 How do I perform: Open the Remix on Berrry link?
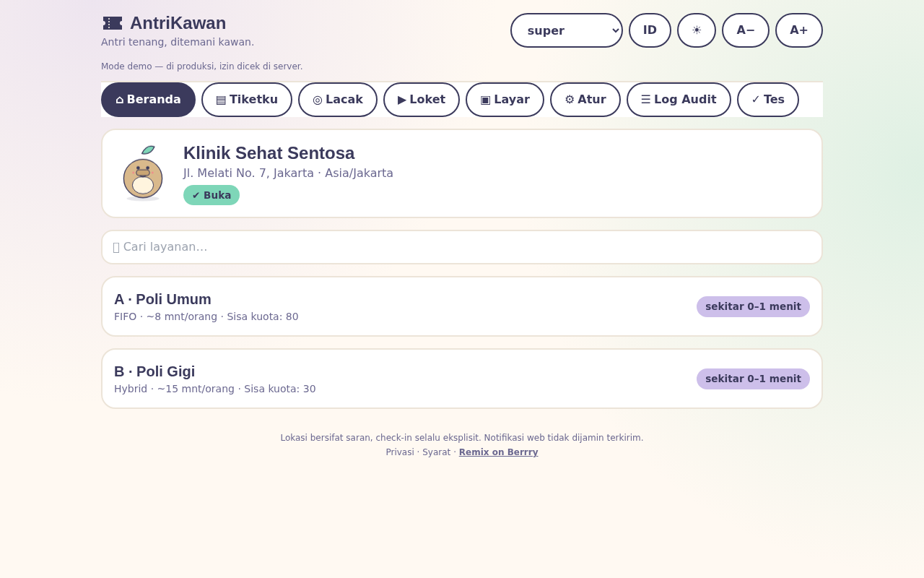[499, 452]
